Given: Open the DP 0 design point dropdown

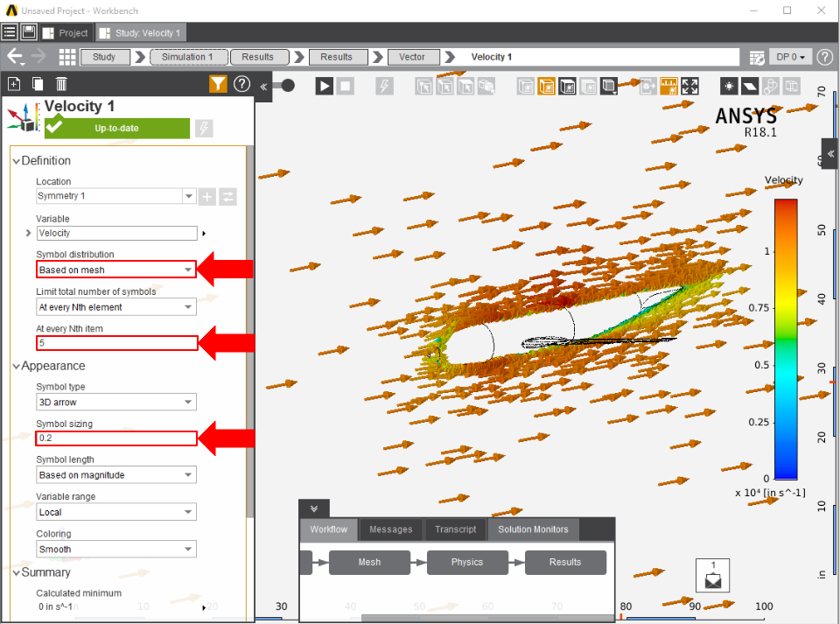Looking at the screenshot, I should pyautogui.click(x=791, y=57).
